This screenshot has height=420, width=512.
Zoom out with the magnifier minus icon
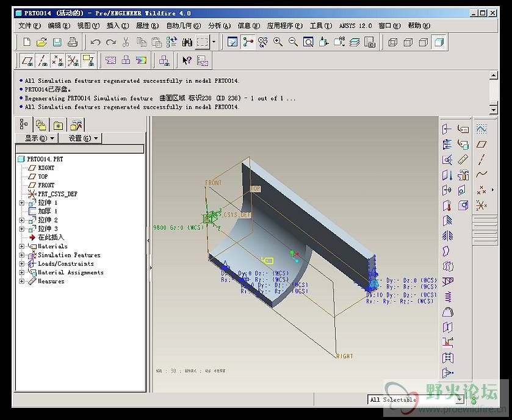click(293, 42)
